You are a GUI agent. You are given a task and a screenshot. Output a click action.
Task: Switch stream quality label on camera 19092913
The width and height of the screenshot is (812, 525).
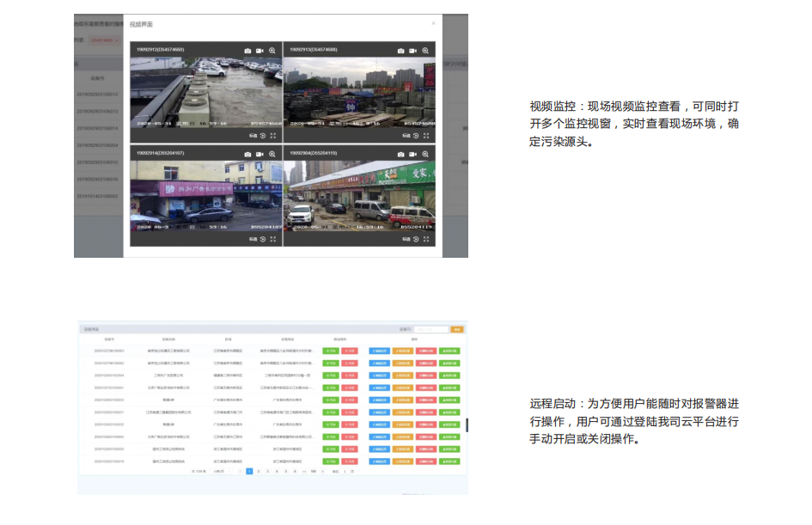coord(406,136)
